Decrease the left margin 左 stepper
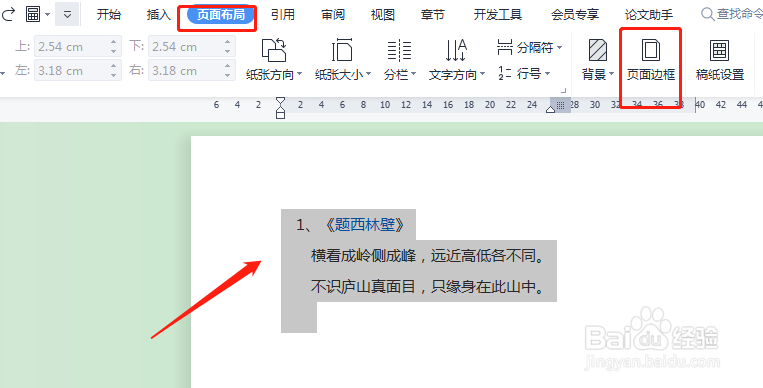The width and height of the screenshot is (763, 388). (x=113, y=75)
